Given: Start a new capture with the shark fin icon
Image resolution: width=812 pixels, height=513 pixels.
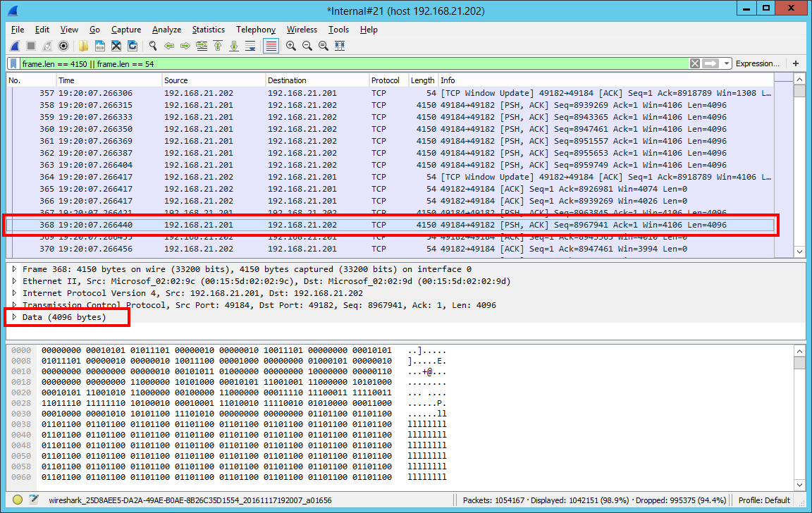Looking at the screenshot, I should click(x=15, y=46).
